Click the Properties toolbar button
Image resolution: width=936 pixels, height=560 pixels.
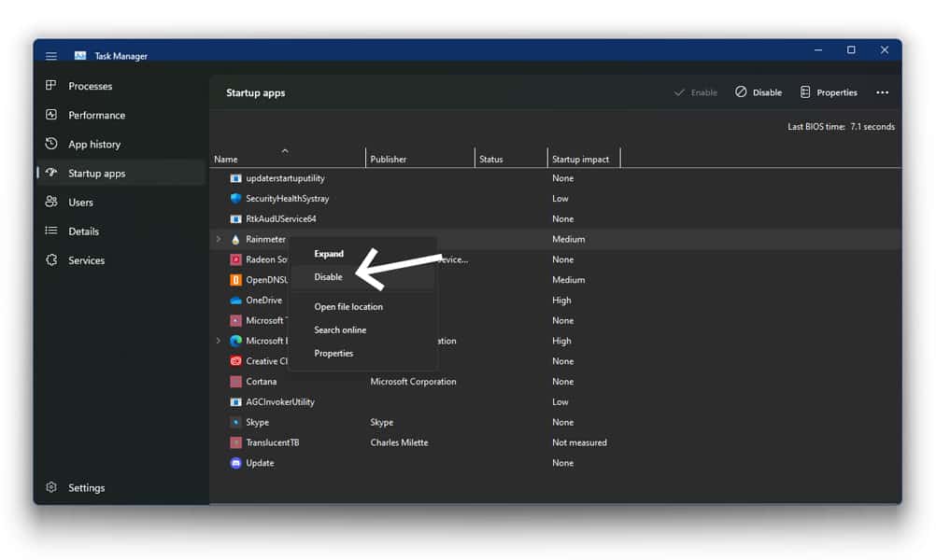829,92
